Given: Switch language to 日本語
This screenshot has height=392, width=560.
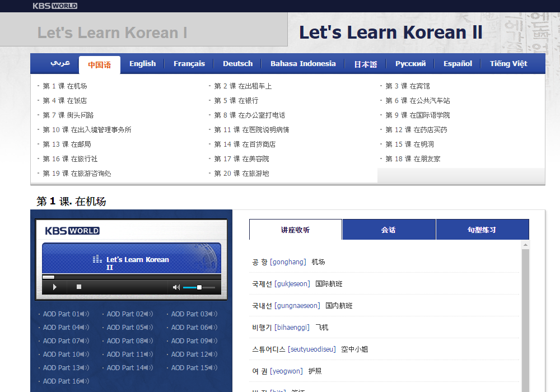Looking at the screenshot, I should click(x=366, y=64).
